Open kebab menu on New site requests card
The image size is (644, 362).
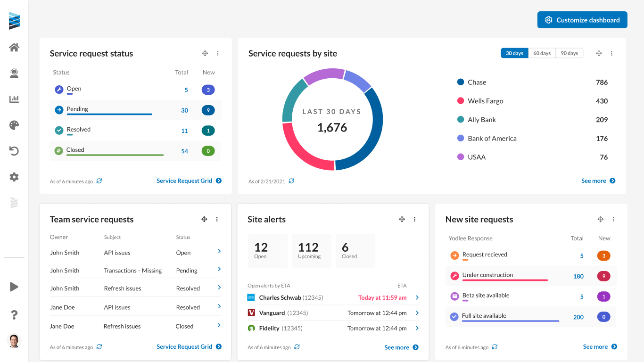tap(613, 219)
